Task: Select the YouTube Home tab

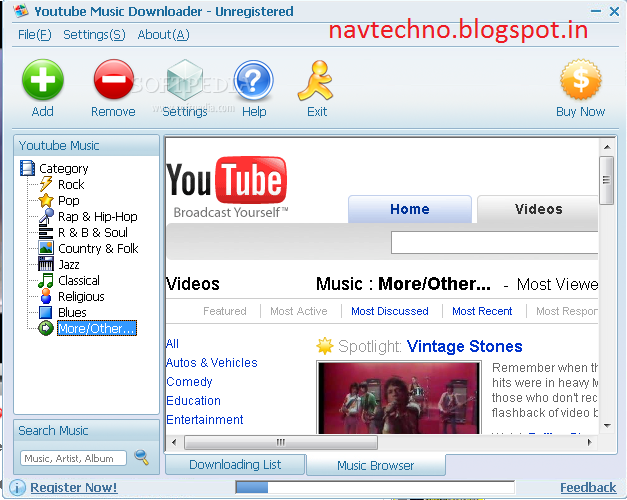Action: click(410, 209)
